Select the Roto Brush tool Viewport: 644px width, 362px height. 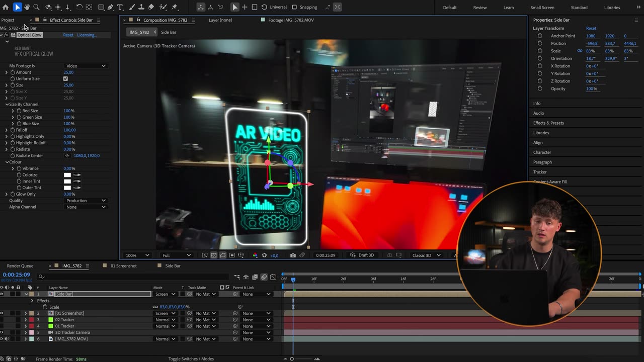[x=163, y=7]
